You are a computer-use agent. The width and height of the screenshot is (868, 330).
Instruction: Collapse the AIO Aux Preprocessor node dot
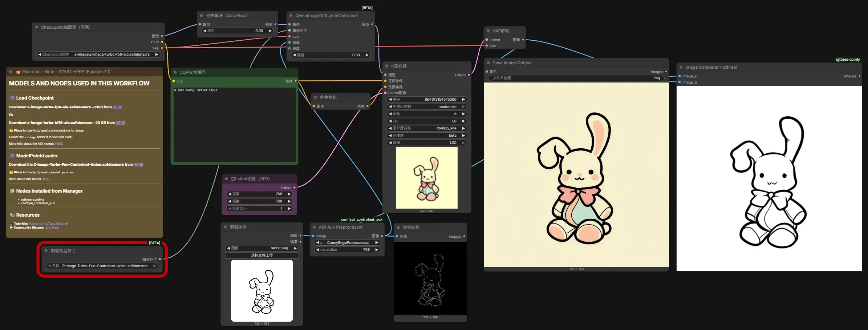315,227
